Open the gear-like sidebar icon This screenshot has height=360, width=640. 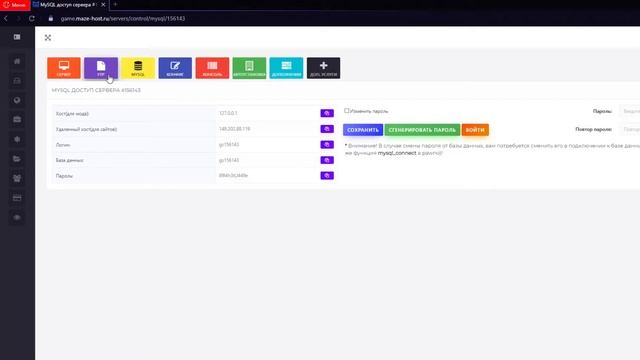17,139
